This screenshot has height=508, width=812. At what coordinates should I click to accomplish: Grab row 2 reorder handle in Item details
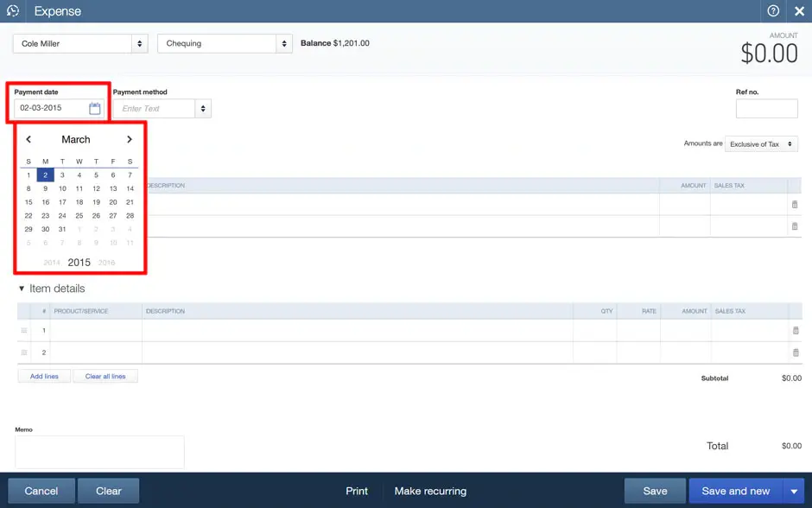(24, 352)
